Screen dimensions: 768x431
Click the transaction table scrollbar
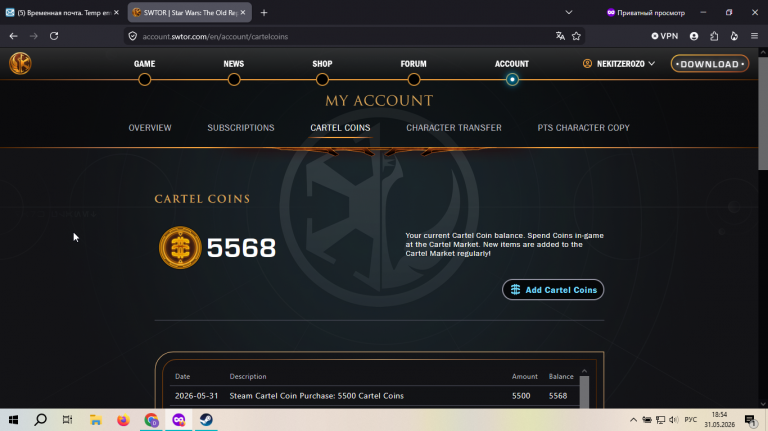[584, 392]
